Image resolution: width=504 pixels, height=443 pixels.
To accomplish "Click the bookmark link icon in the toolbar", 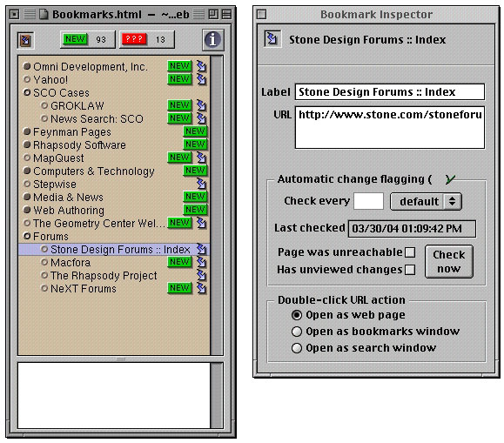I will [25, 40].
